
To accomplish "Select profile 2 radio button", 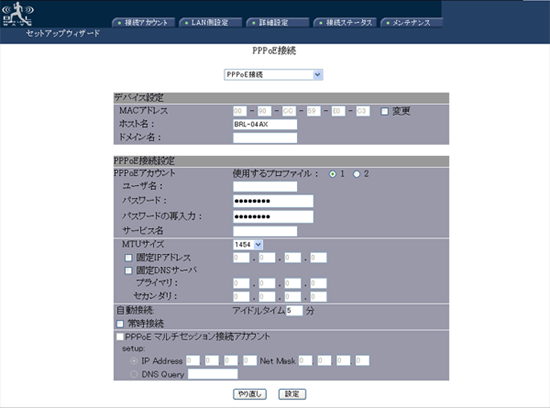I will pos(356,174).
